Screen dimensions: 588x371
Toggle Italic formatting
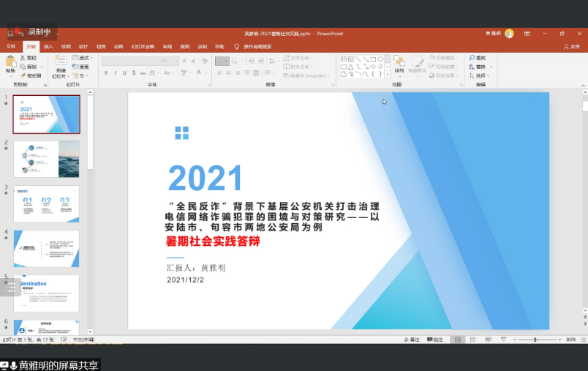click(x=116, y=73)
